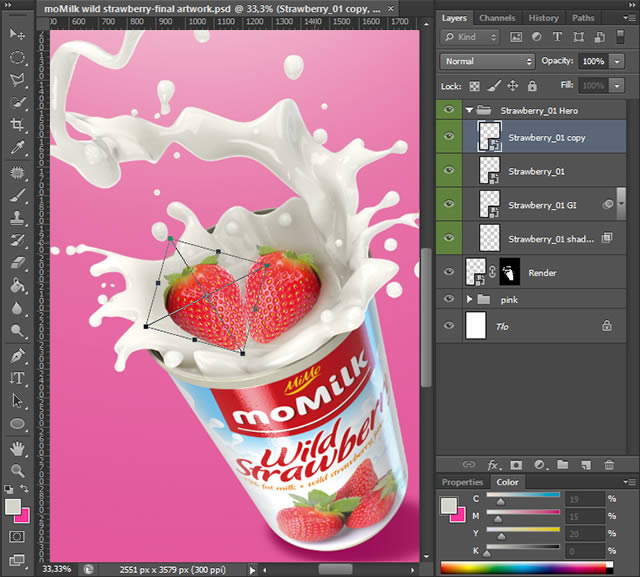Hide the Tło background layer

pyautogui.click(x=449, y=326)
